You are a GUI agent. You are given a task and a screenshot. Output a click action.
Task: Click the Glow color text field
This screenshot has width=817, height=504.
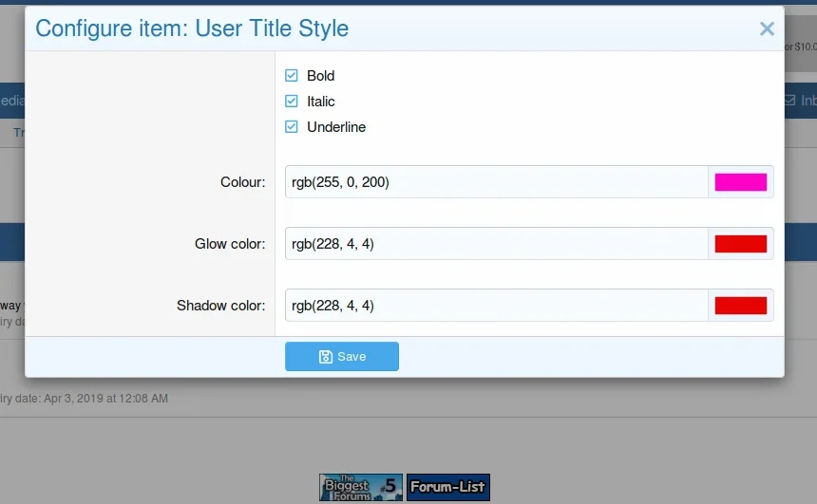click(x=497, y=244)
